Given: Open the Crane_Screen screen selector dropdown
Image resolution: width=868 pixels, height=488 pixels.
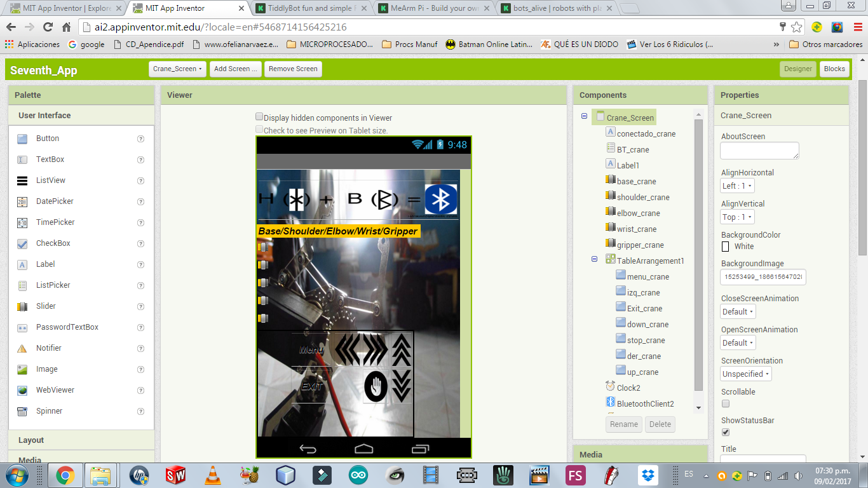Looking at the screenshot, I should (x=177, y=69).
